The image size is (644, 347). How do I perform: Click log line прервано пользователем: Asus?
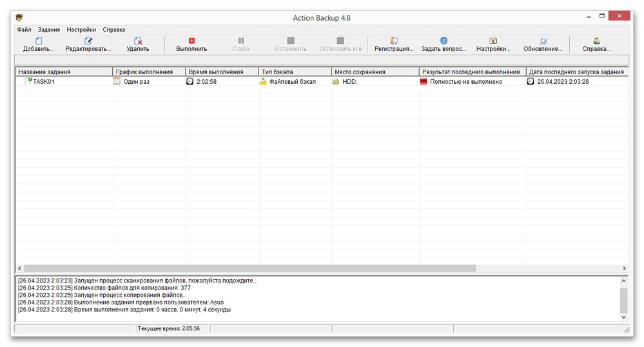click(x=121, y=302)
